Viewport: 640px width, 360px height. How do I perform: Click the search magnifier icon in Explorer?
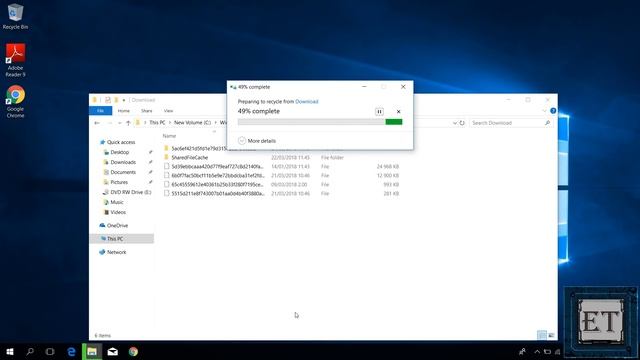[547, 123]
